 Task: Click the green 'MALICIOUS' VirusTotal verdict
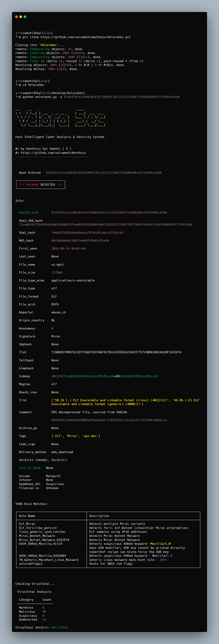[x=60, y=628]
